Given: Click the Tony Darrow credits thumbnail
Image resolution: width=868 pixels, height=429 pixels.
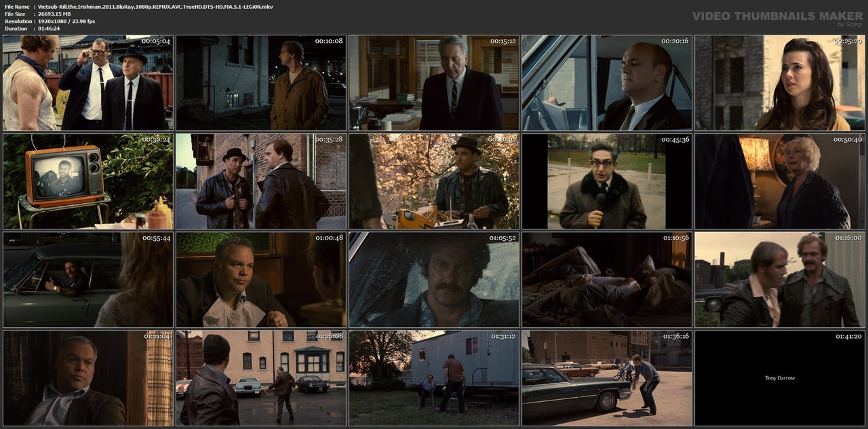Looking at the screenshot, I should tap(780, 378).
